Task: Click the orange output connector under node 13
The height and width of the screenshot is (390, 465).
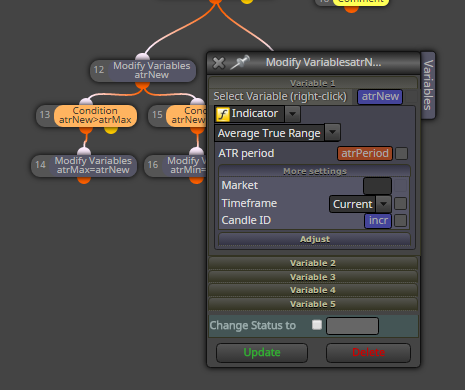Action: pyautogui.click(x=86, y=129)
